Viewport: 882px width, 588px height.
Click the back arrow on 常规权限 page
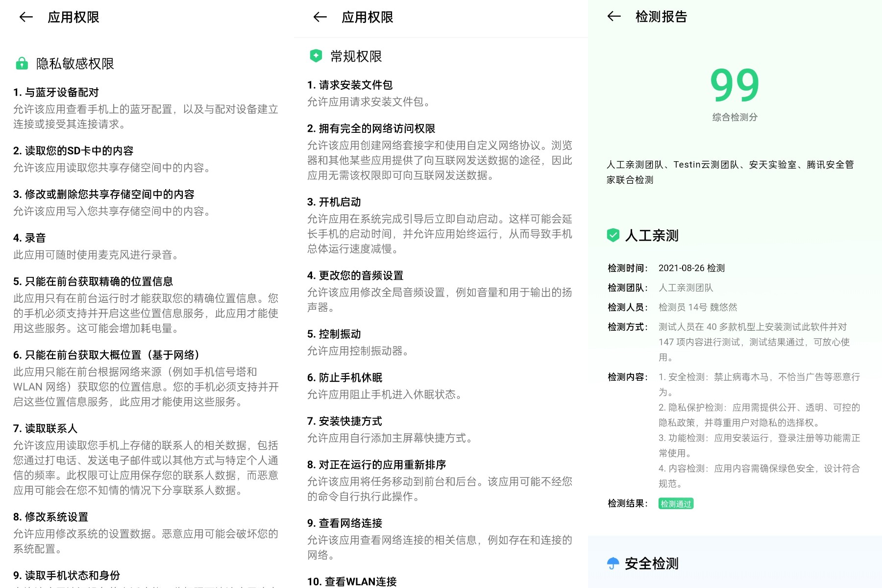coord(319,18)
